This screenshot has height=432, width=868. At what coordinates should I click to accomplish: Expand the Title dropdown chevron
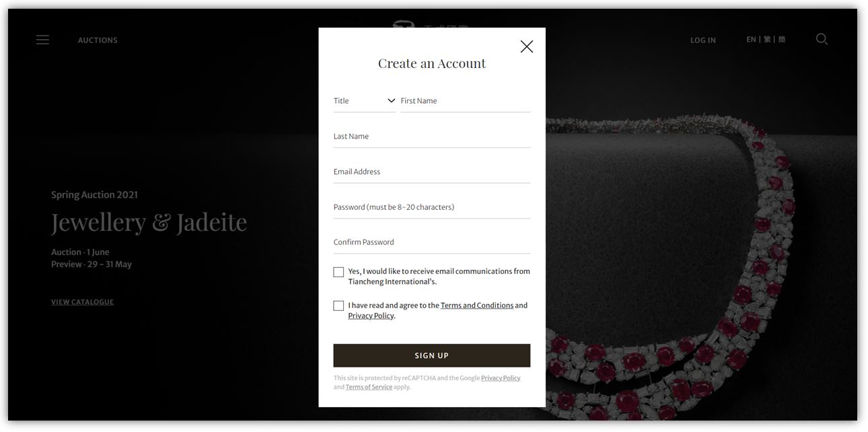[x=391, y=101]
